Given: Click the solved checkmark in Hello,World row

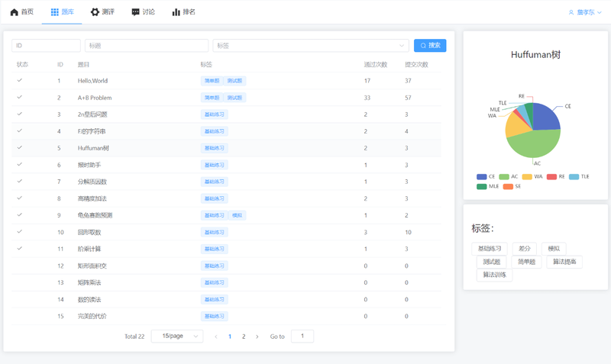Looking at the screenshot, I should coord(20,80).
